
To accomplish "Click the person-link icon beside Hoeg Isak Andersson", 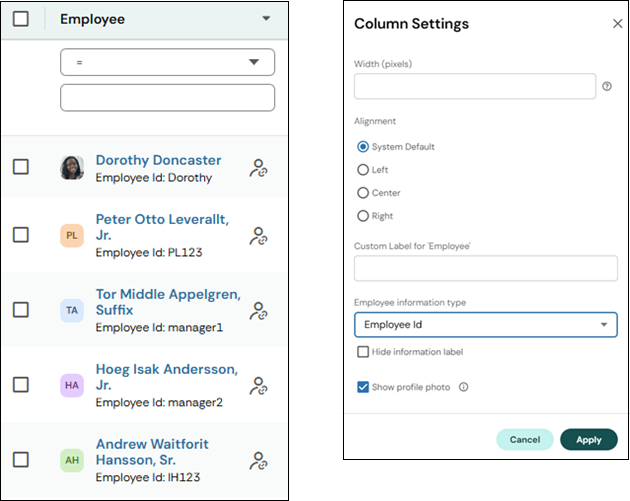I will [258, 385].
